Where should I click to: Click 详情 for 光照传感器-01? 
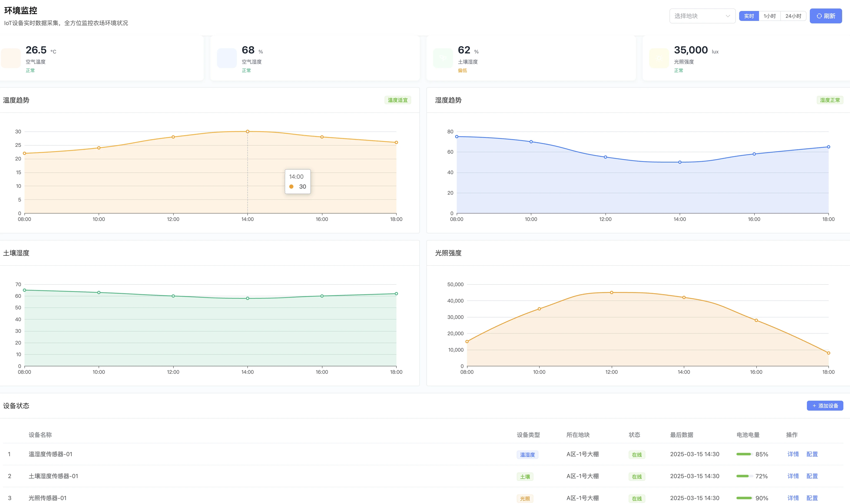[793, 498]
